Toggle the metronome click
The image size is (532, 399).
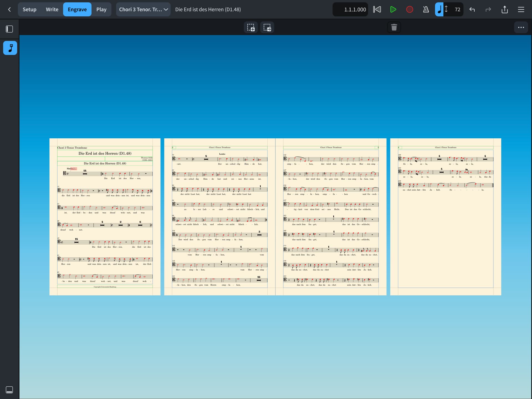[x=426, y=9]
